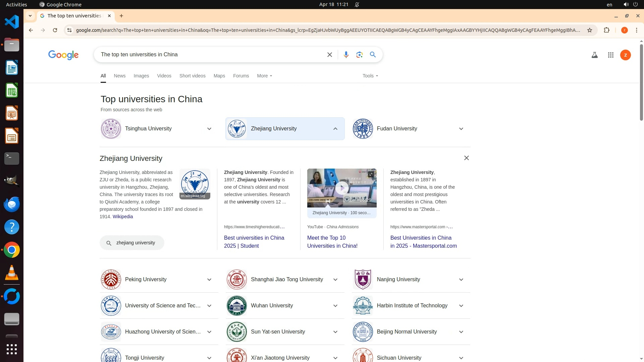Click the voice search microphone icon
The image size is (644, 362).
pos(346,55)
